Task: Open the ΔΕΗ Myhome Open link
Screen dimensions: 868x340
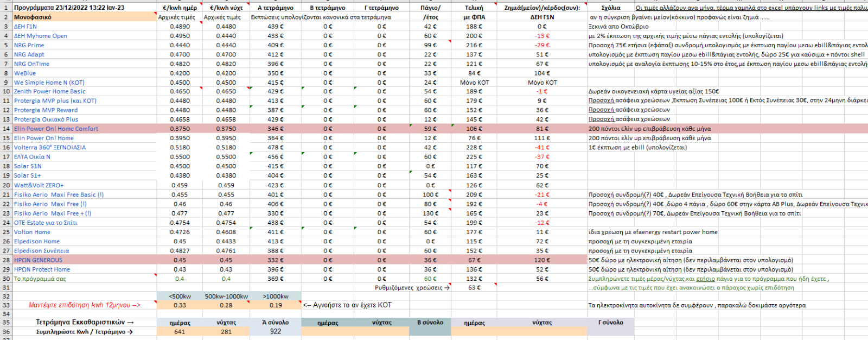Action: tap(41, 36)
